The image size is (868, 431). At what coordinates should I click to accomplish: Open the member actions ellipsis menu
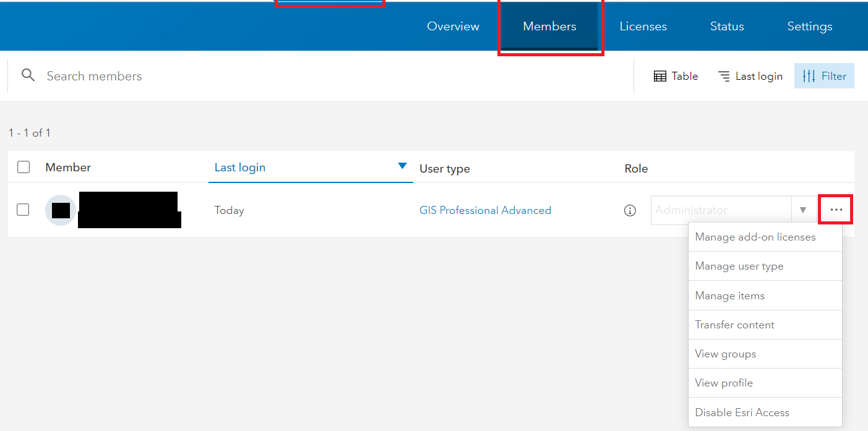(x=835, y=210)
